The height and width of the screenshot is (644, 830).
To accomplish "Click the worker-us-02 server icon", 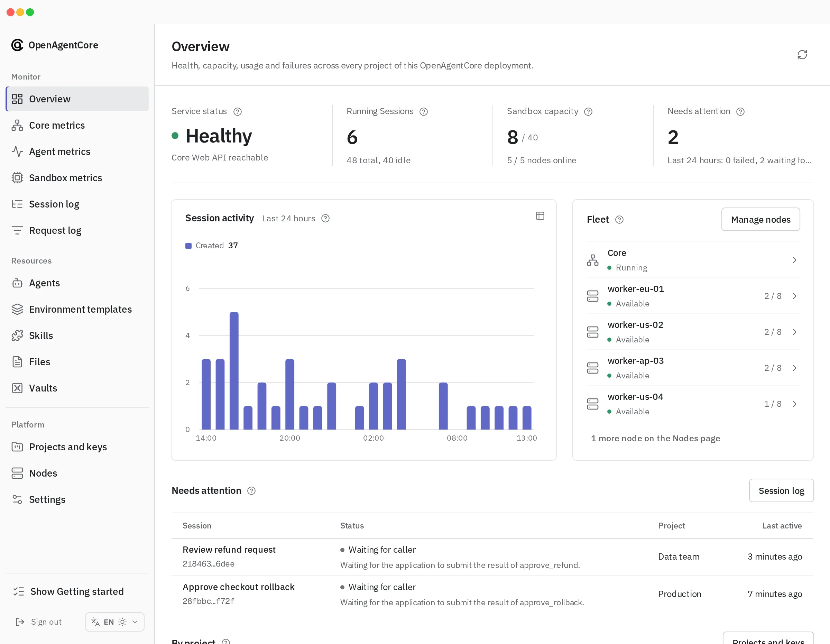I will tap(592, 332).
